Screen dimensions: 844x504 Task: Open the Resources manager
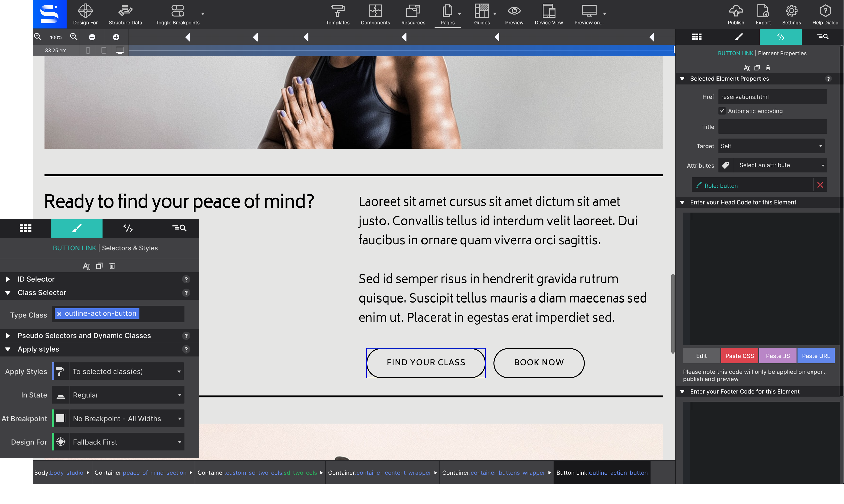click(x=413, y=14)
